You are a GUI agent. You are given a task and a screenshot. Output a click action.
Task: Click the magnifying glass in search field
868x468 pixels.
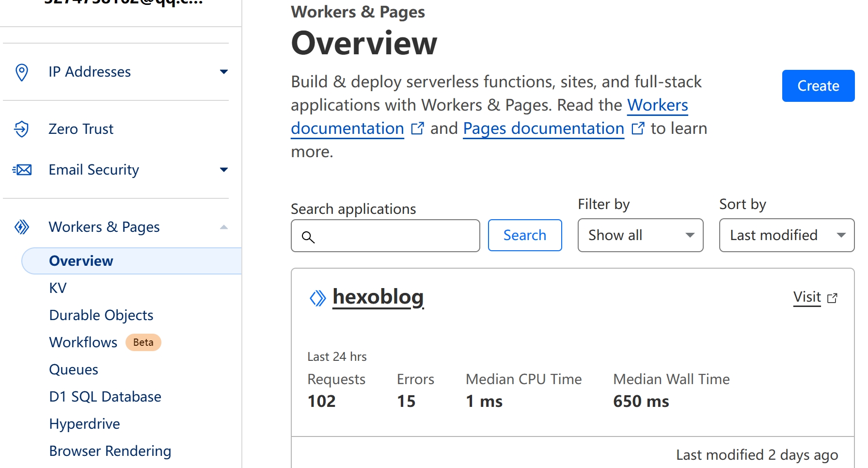tap(308, 237)
